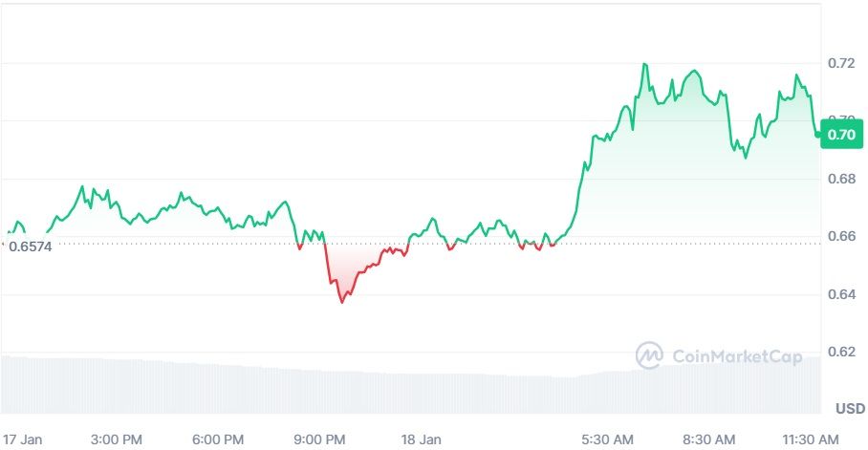This screenshot has height=450, width=868.
Task: Click the 9:00 PM time label
Action: (319, 439)
